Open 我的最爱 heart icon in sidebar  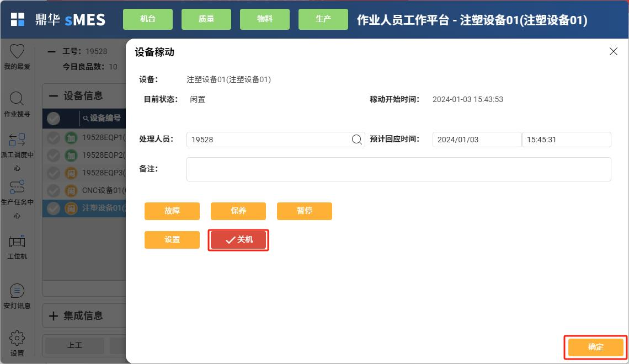click(x=17, y=51)
